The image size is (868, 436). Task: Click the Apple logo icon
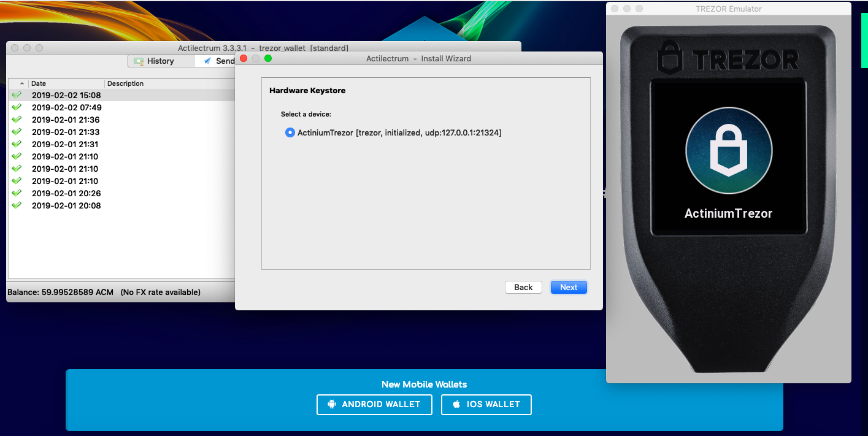click(456, 404)
